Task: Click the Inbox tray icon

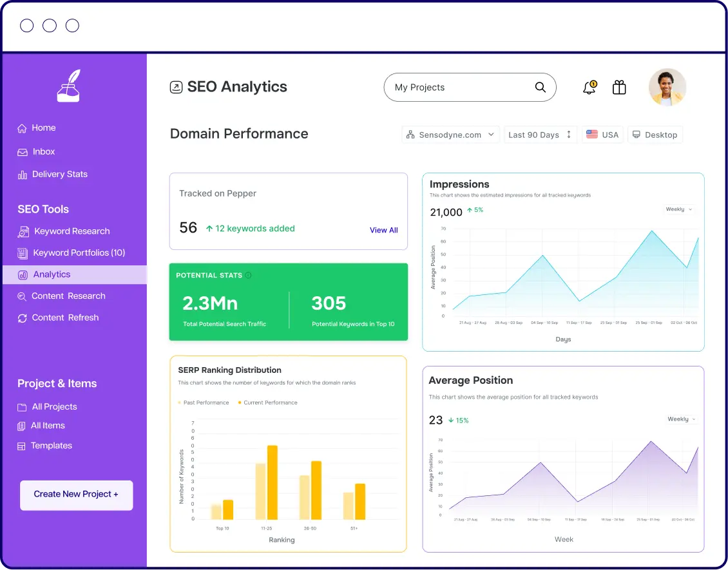Action: pos(23,152)
